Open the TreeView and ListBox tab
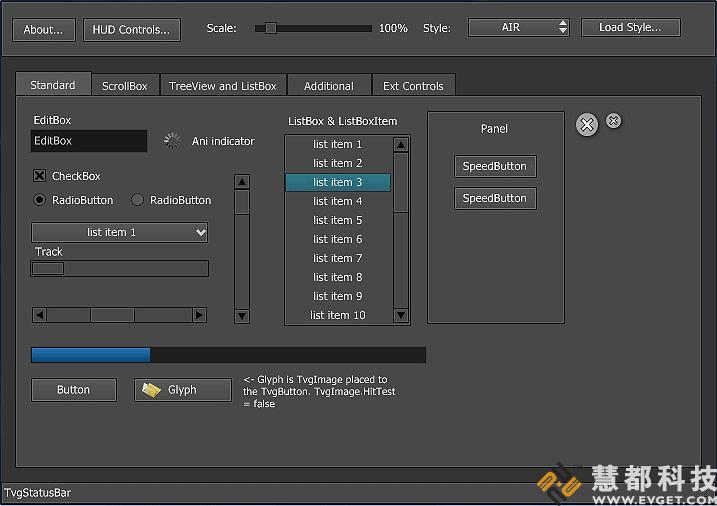Screen dimensions: 717x506 pos(223,86)
